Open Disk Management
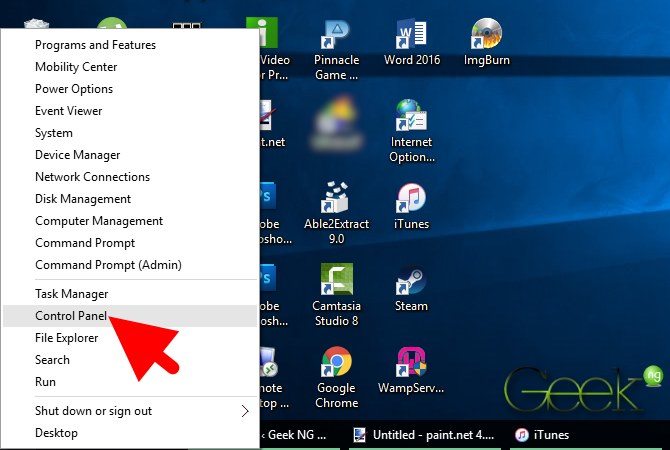The image size is (670, 450). click(130, 199)
